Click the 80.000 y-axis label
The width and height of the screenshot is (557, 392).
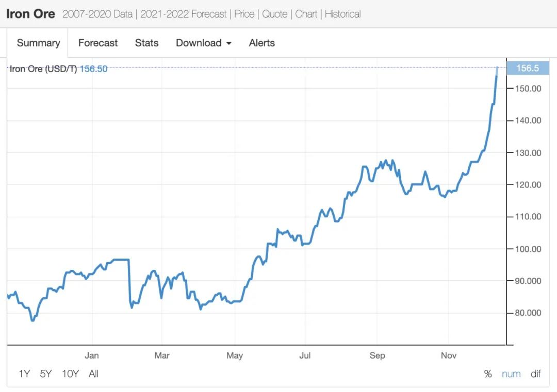tap(528, 313)
